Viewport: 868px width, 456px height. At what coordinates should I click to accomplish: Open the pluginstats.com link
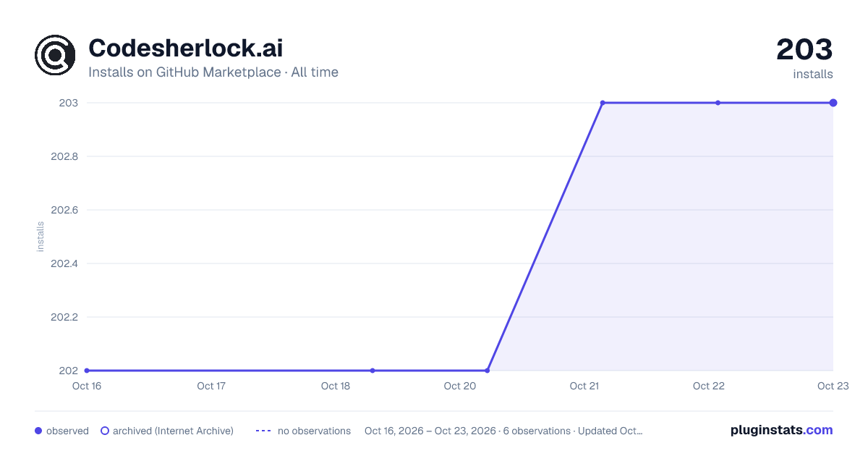tap(782, 430)
